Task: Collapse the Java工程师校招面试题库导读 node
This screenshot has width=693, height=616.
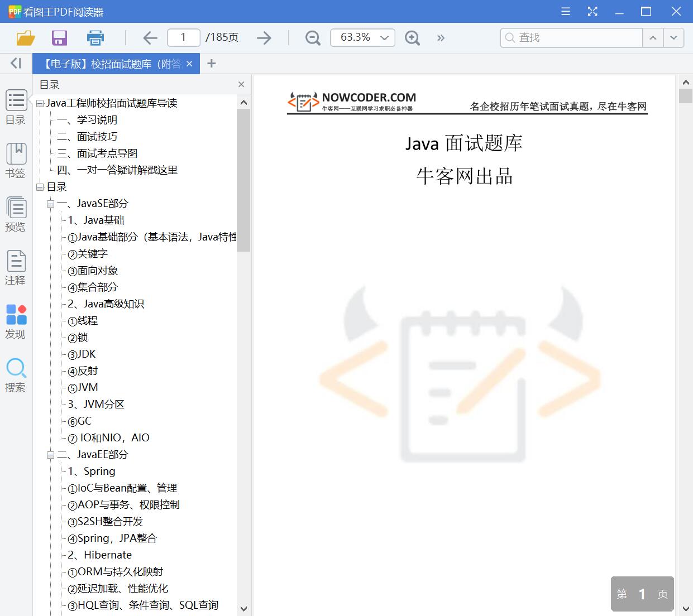Action: coord(40,103)
